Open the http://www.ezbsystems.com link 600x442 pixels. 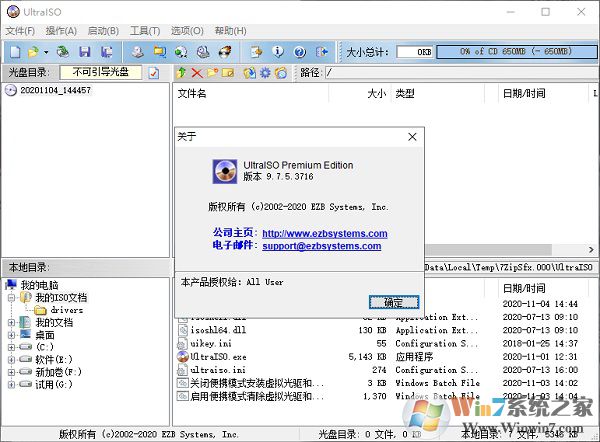[x=324, y=233]
